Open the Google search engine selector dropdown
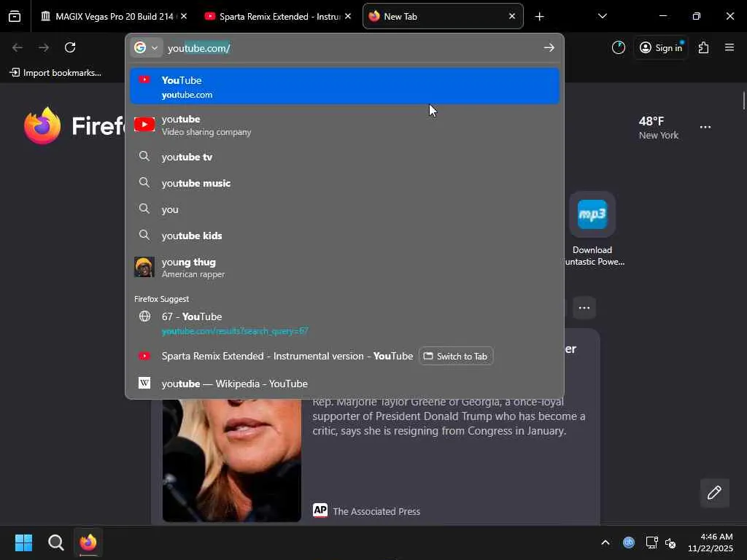This screenshot has width=747, height=560. coord(146,47)
